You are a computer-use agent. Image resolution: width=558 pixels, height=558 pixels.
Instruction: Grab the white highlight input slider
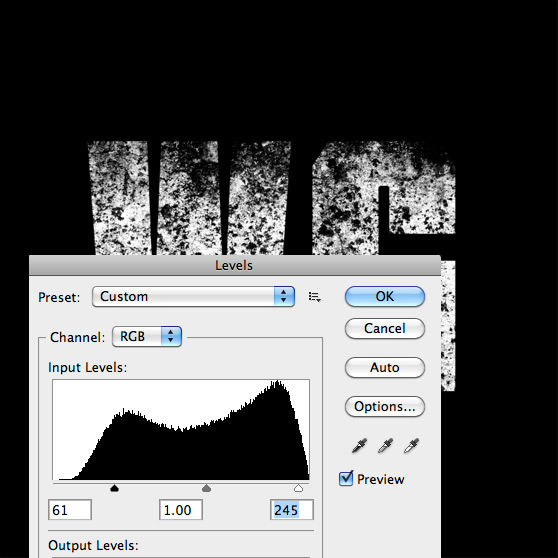(x=299, y=488)
